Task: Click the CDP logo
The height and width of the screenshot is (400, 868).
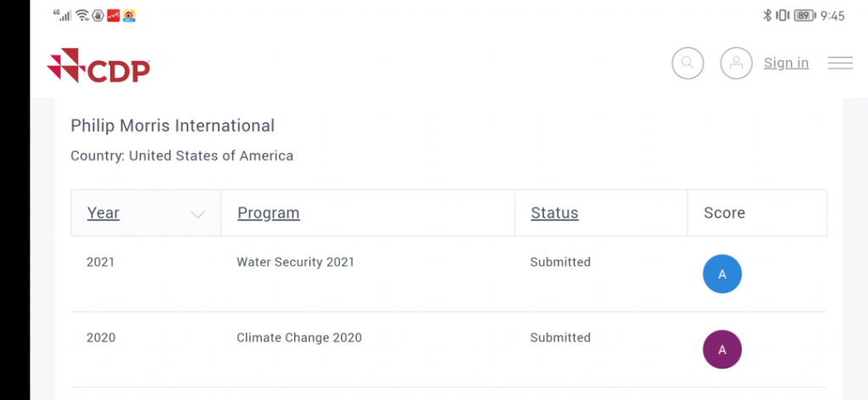Action: coord(98,65)
